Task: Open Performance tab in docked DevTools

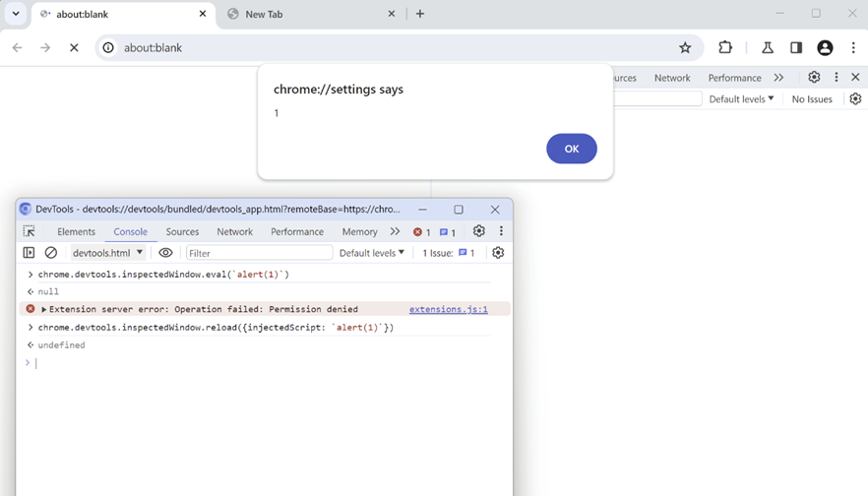Action: tap(734, 78)
